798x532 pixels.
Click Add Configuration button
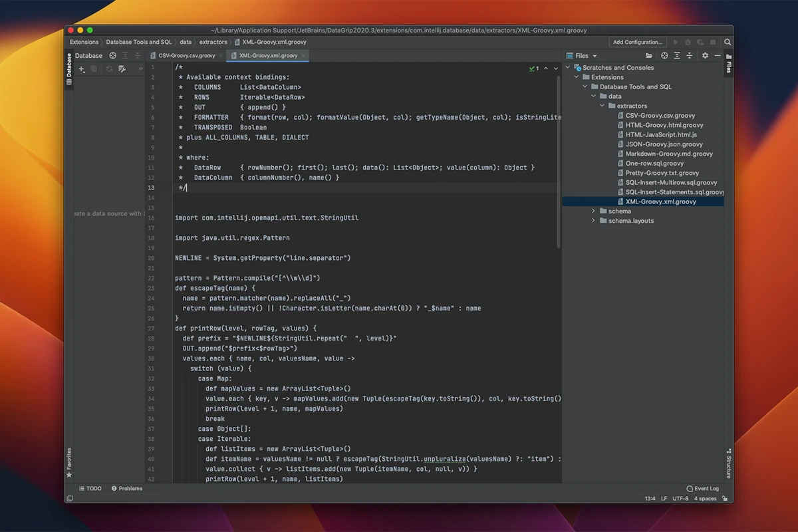click(x=638, y=42)
